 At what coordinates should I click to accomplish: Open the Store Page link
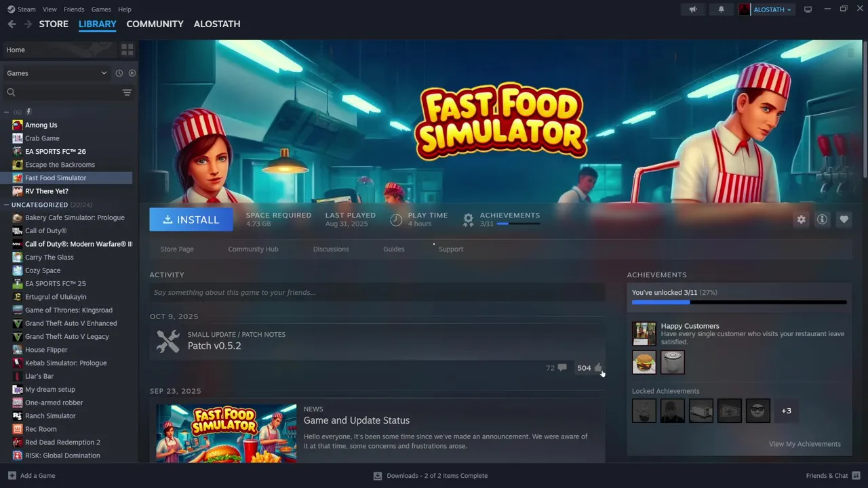point(177,249)
